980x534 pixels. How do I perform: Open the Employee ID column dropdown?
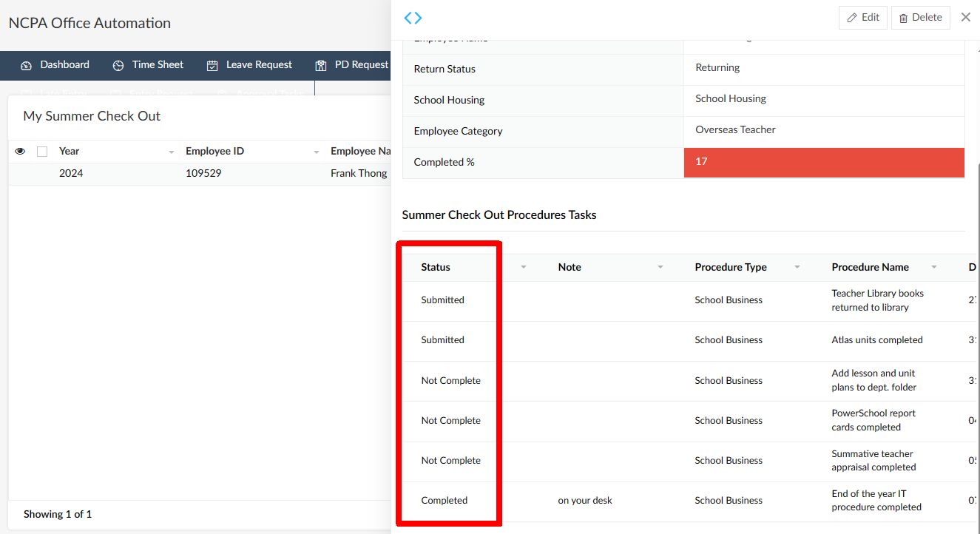click(x=317, y=152)
